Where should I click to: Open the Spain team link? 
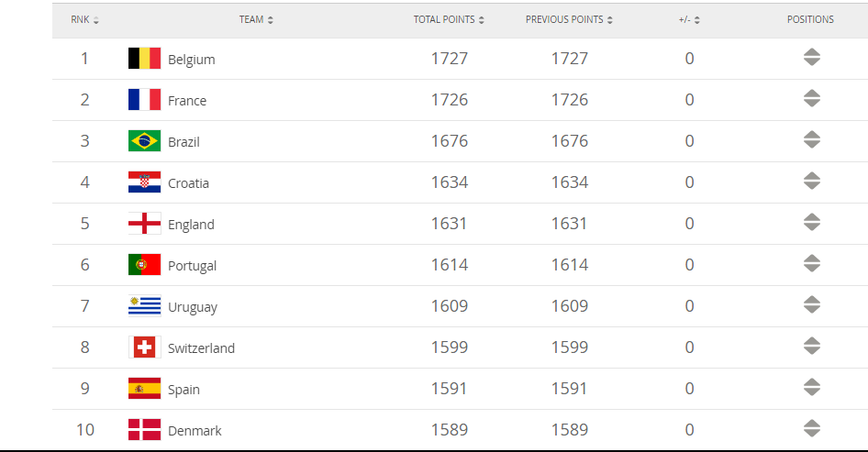click(x=184, y=390)
